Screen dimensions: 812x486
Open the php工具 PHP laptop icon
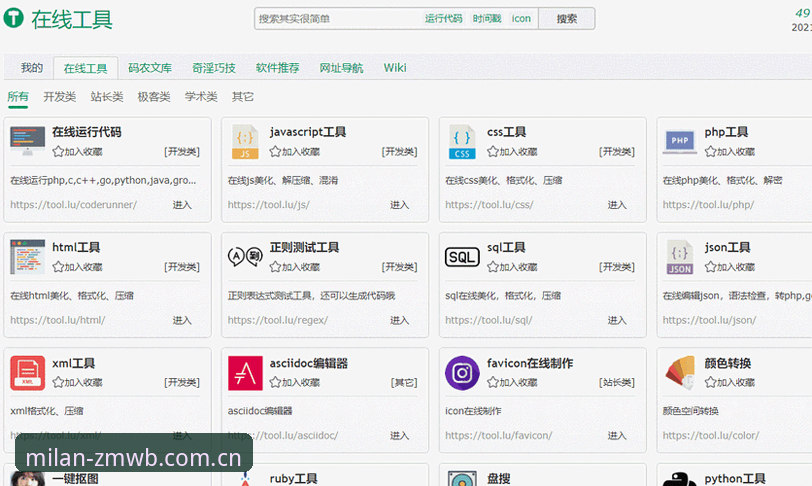coord(679,141)
